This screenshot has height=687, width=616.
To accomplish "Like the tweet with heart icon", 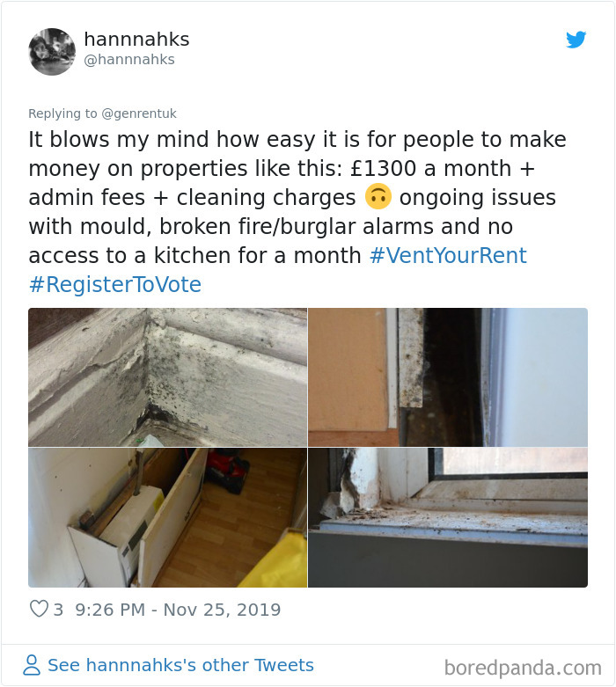I will [x=39, y=609].
